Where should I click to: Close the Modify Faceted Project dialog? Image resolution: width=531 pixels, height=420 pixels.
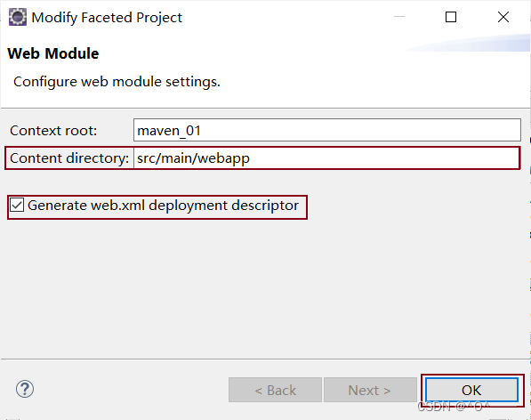(x=503, y=17)
